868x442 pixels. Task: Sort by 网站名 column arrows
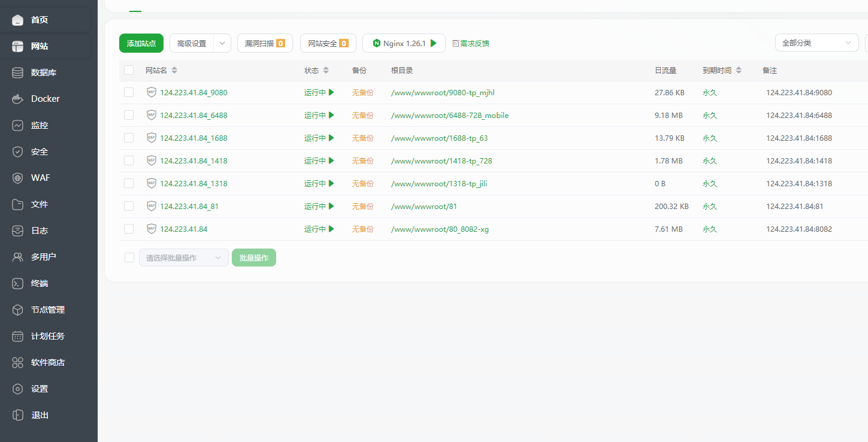pos(174,70)
